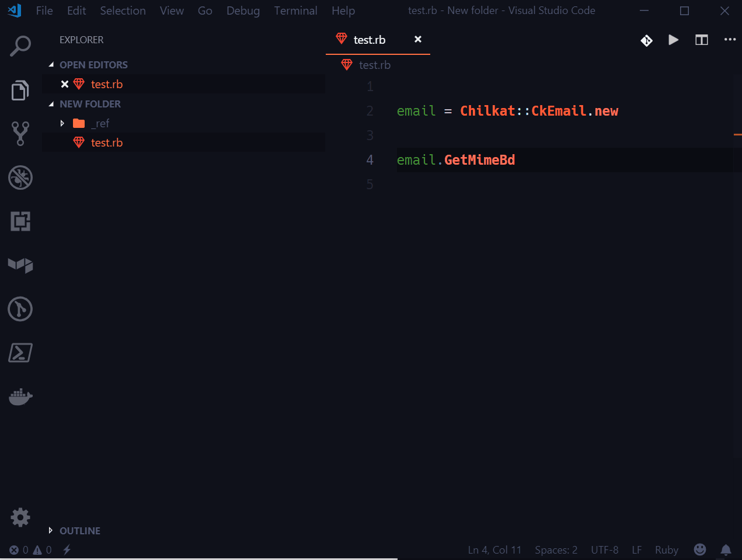Click the VS Code logo icon
The width and height of the screenshot is (742, 560).
pos(15,11)
